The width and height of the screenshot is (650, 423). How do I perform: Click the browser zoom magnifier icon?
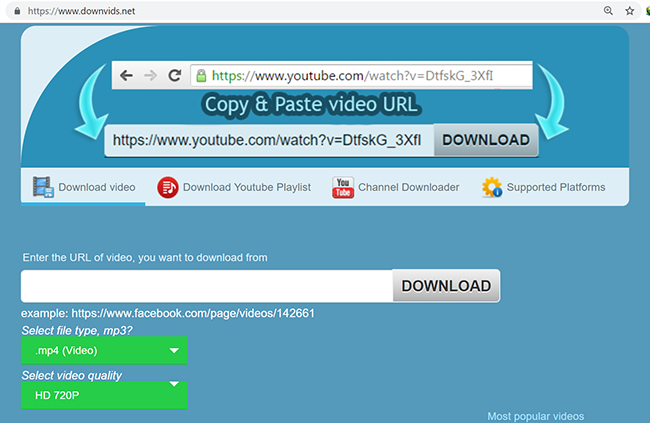pyautogui.click(x=608, y=11)
